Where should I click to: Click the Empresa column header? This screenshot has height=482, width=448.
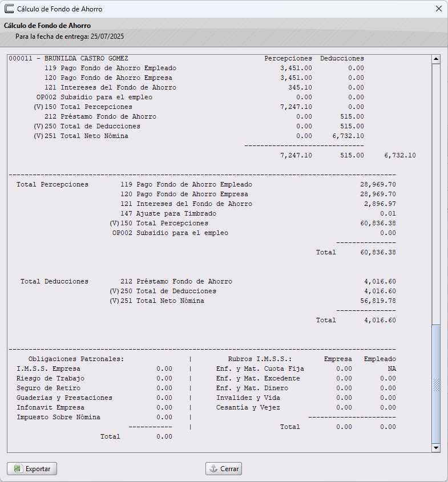pos(338,359)
